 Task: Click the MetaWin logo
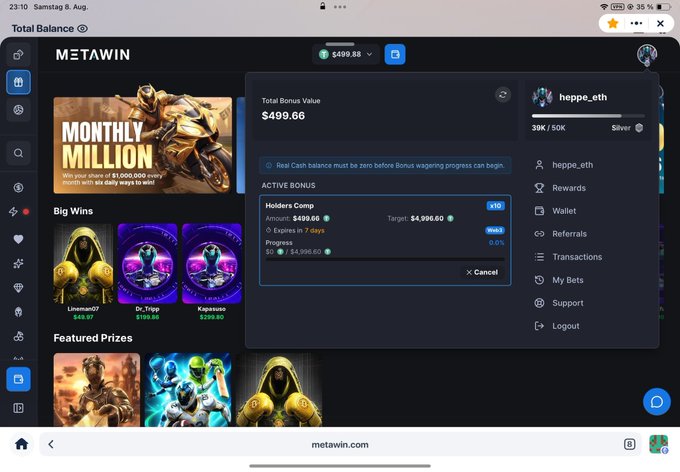point(93,55)
